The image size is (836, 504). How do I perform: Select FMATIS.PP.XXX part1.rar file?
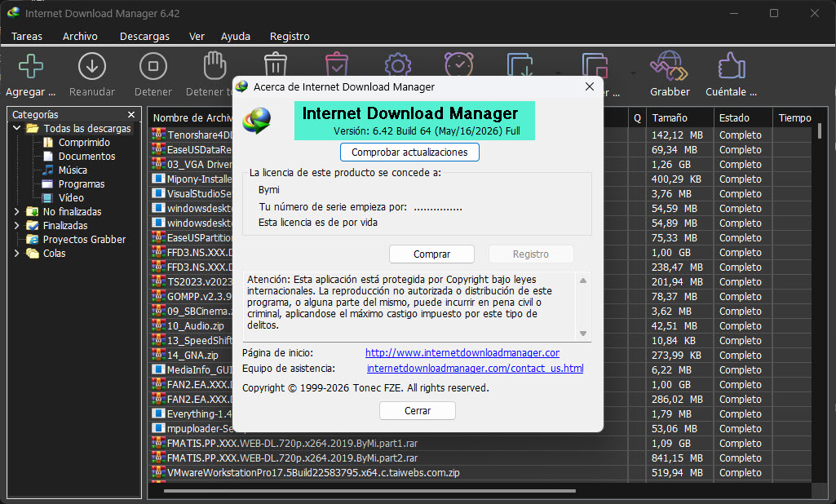tap(292, 443)
